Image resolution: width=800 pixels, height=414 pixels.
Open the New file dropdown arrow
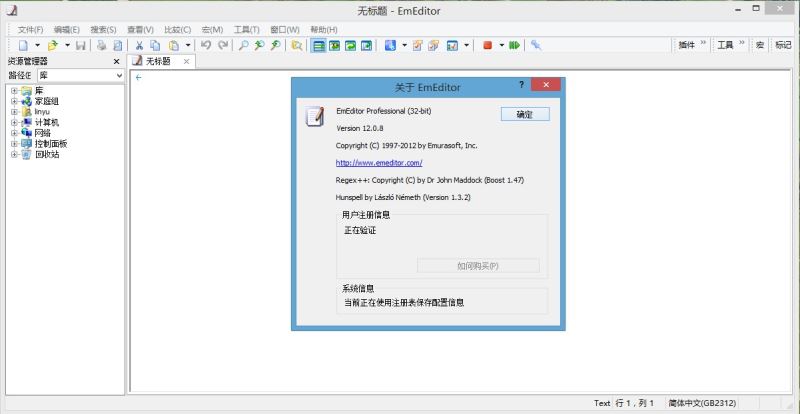click(x=37, y=45)
